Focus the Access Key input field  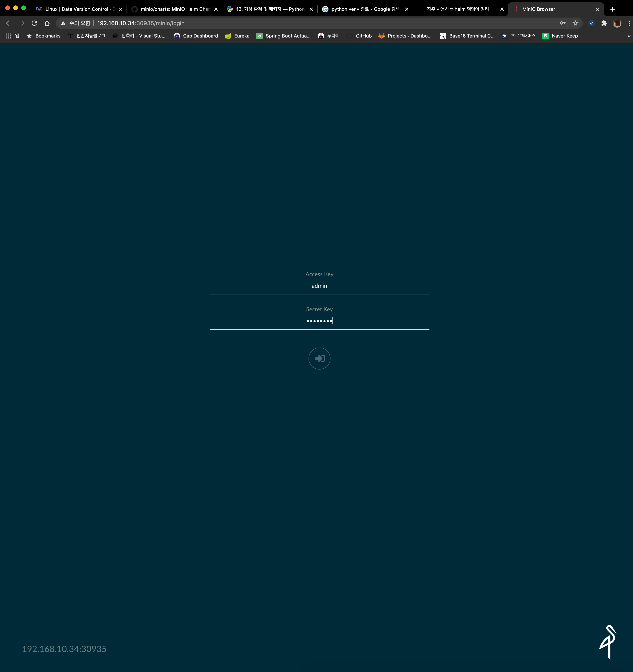pyautogui.click(x=319, y=286)
